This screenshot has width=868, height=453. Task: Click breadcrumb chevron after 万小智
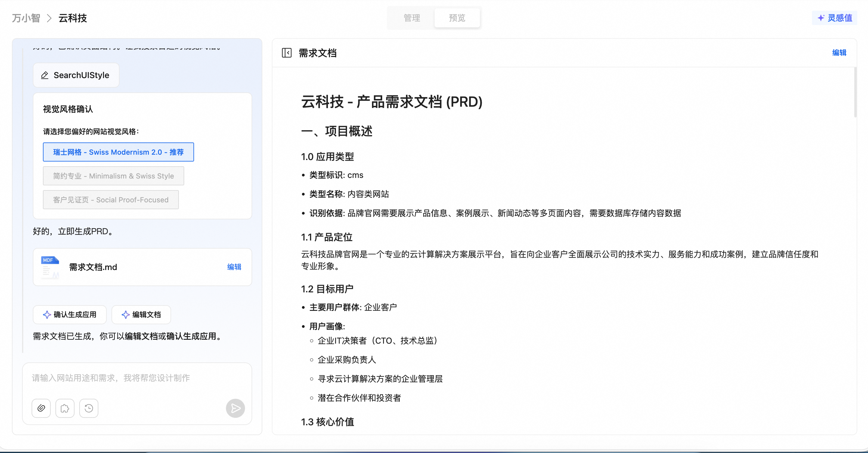(x=49, y=18)
